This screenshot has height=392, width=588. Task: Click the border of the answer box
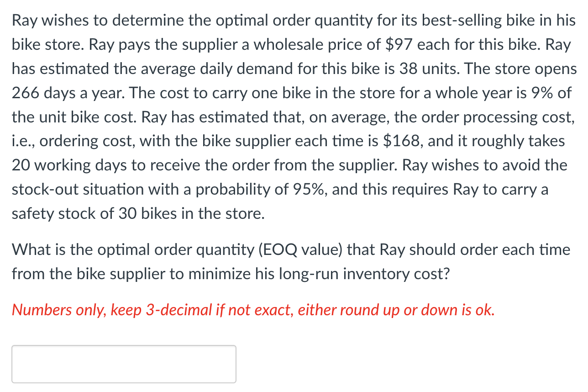point(123,346)
